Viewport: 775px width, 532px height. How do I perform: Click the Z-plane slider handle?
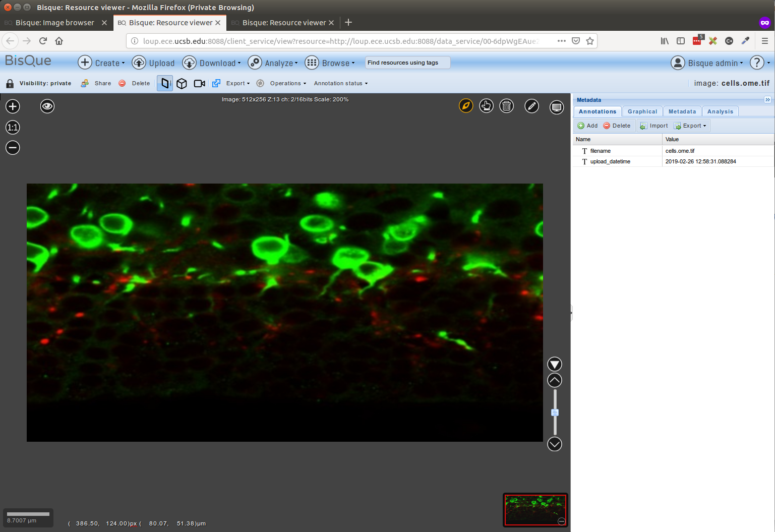(555, 412)
